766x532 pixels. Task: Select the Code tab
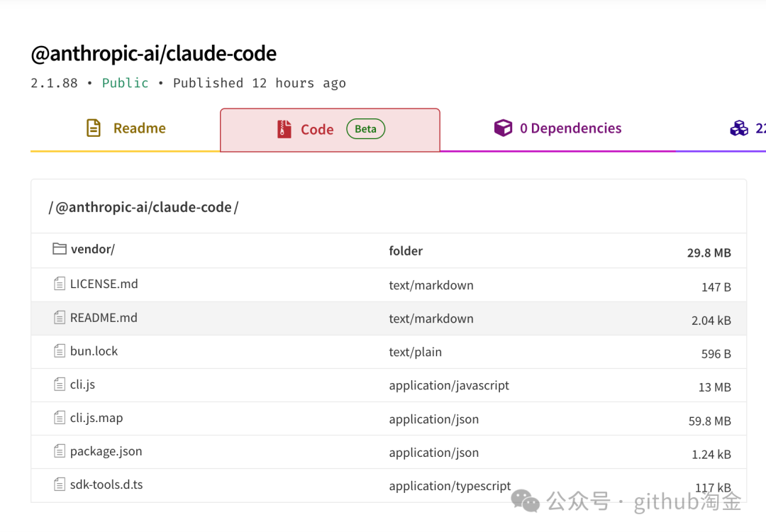click(x=318, y=129)
